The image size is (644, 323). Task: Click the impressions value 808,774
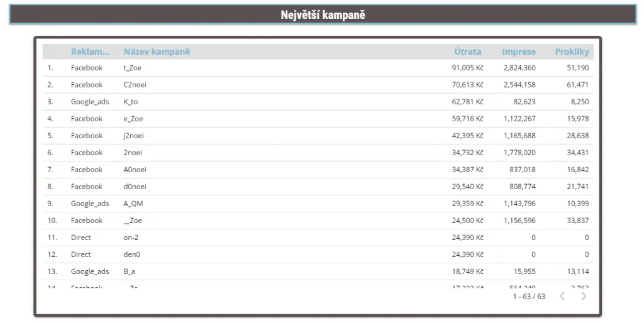point(523,187)
